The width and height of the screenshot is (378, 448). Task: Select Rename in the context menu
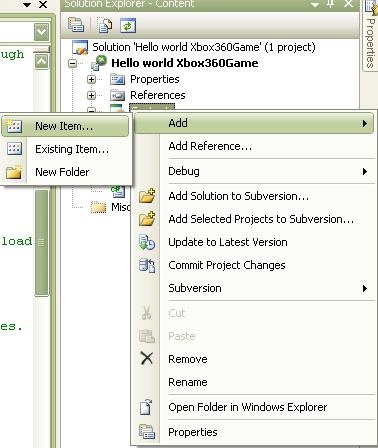pos(254,382)
